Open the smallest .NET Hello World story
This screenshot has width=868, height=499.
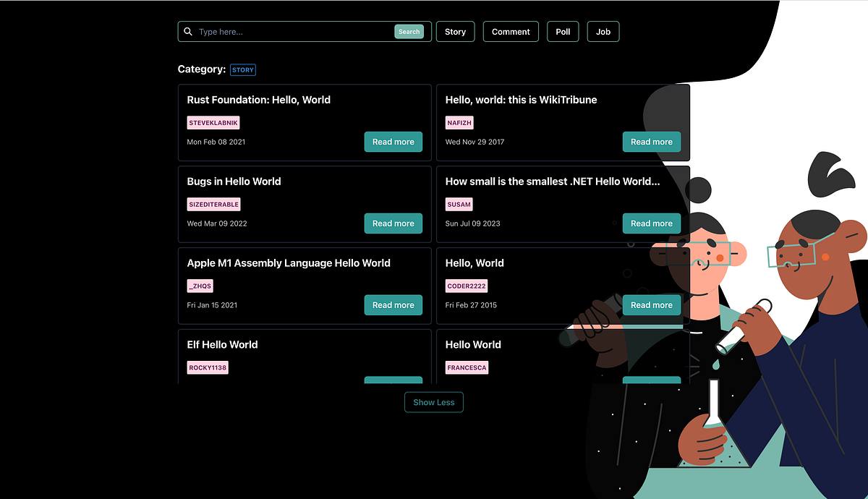tap(651, 223)
